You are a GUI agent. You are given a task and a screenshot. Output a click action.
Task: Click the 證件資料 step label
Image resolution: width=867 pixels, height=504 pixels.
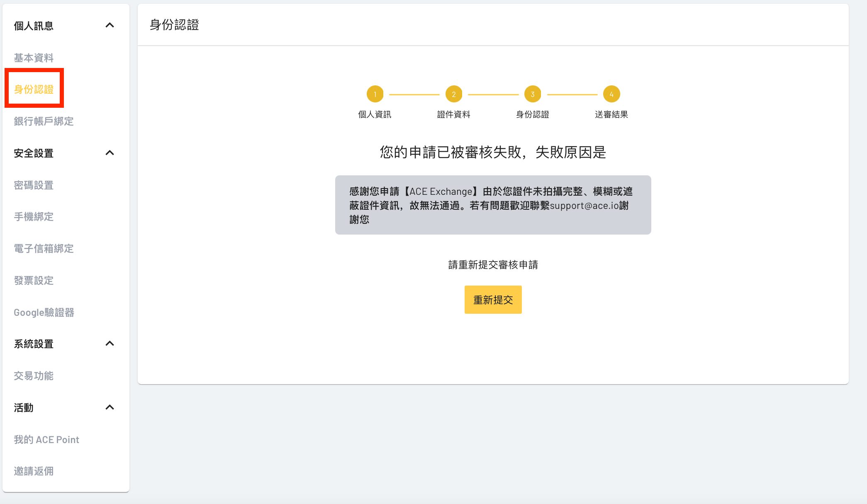click(453, 114)
